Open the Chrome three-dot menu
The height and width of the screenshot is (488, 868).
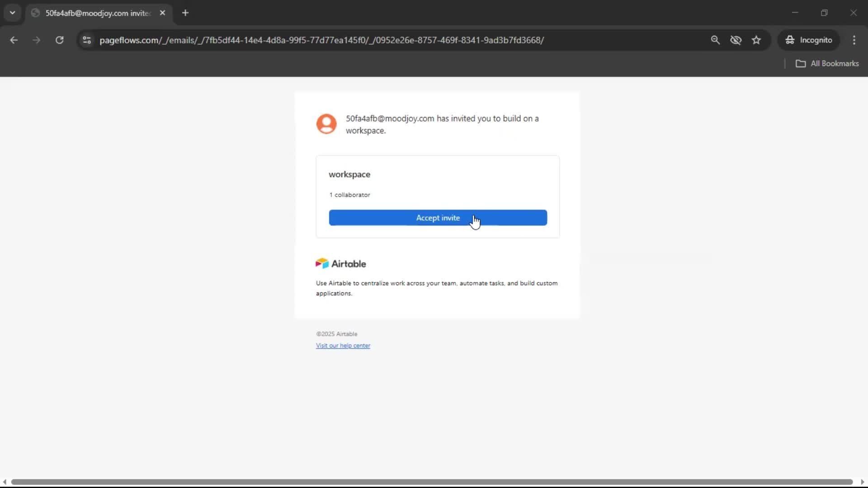[x=854, y=40]
